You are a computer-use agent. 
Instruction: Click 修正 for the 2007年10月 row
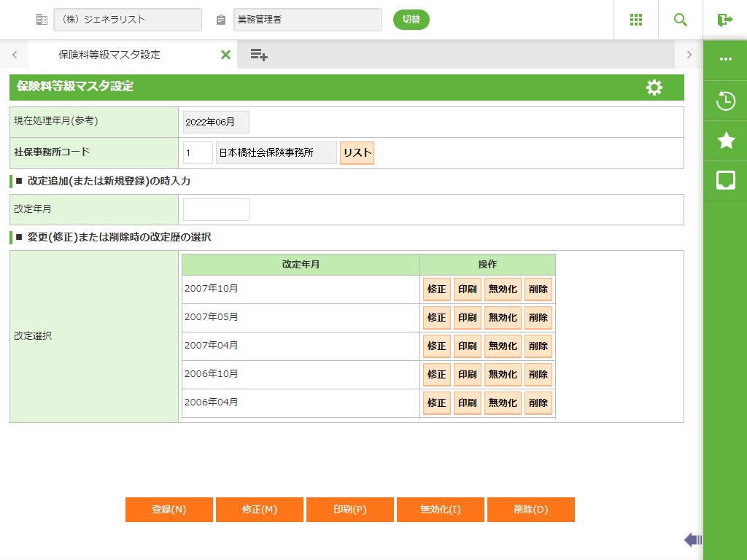tap(436, 289)
